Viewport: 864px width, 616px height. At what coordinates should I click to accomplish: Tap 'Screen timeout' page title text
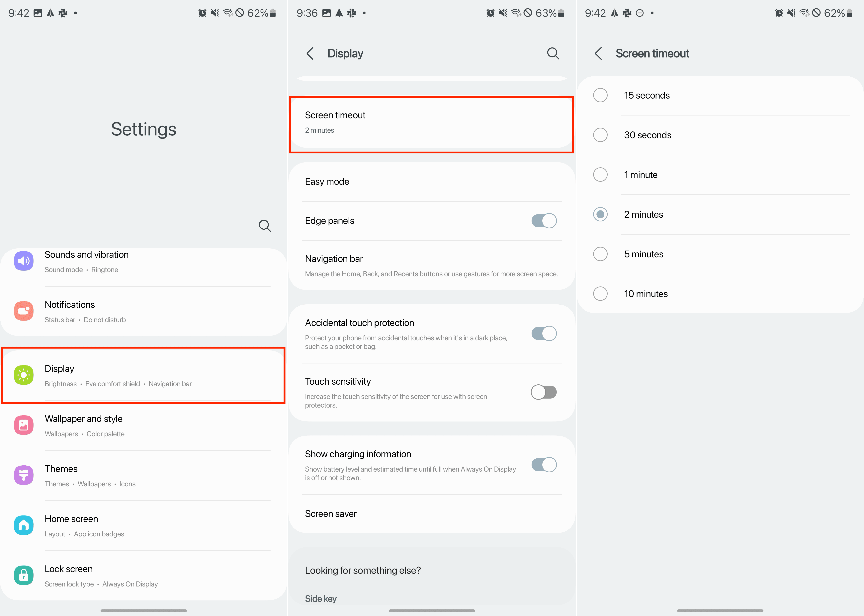(652, 53)
